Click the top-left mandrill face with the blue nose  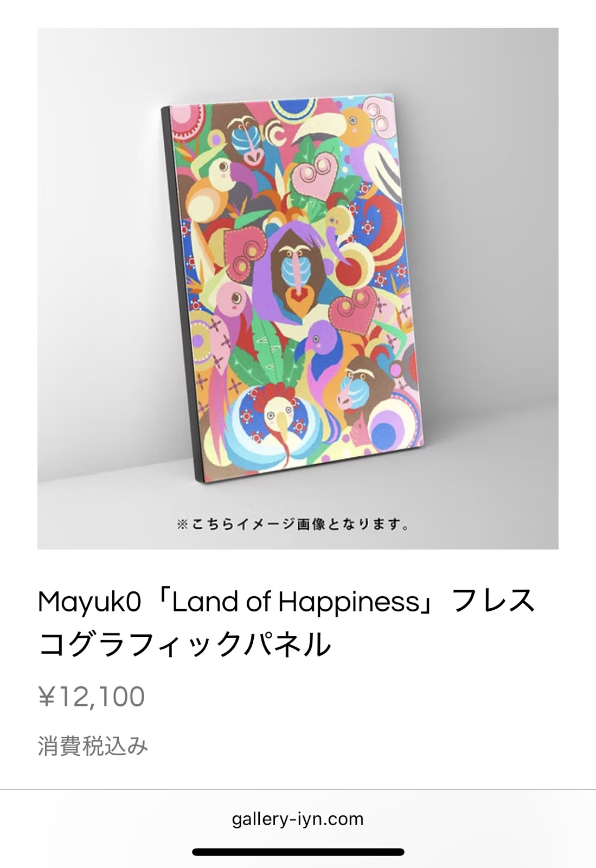coord(246,139)
